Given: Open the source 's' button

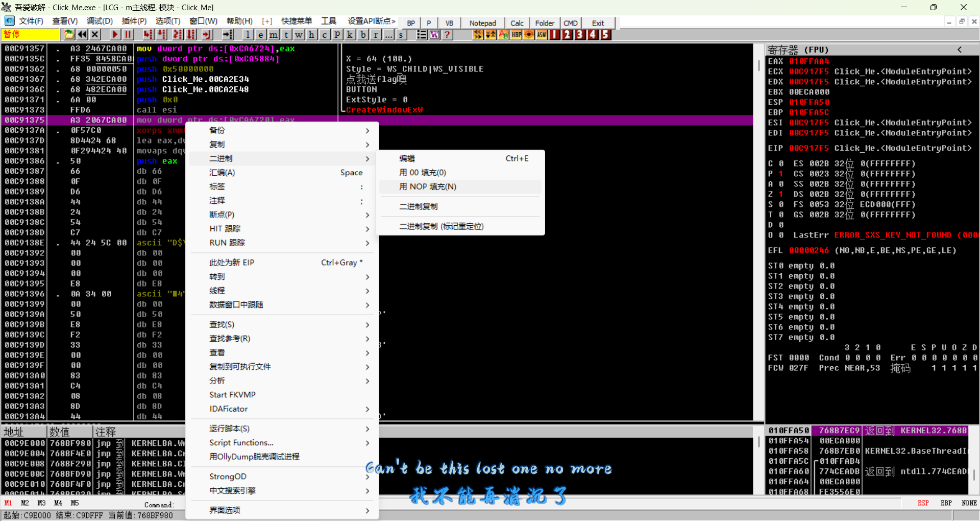Looking at the screenshot, I should (401, 34).
